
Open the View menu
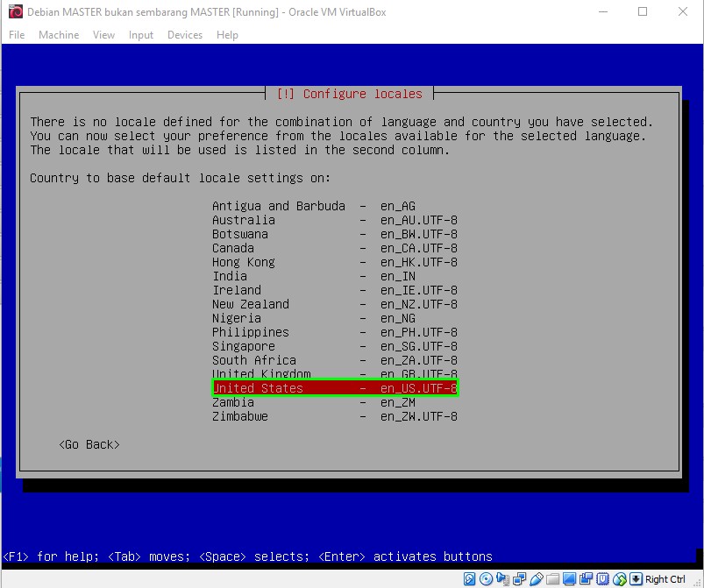103,35
